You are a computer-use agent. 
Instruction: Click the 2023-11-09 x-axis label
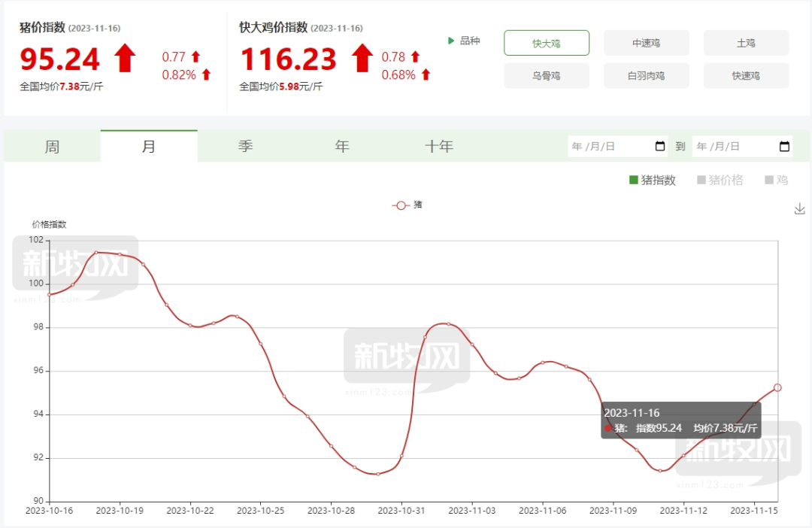tap(614, 511)
